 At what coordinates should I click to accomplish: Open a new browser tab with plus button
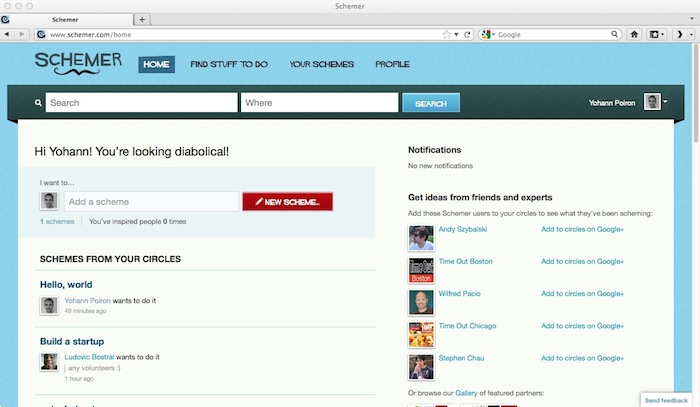pyautogui.click(x=142, y=19)
